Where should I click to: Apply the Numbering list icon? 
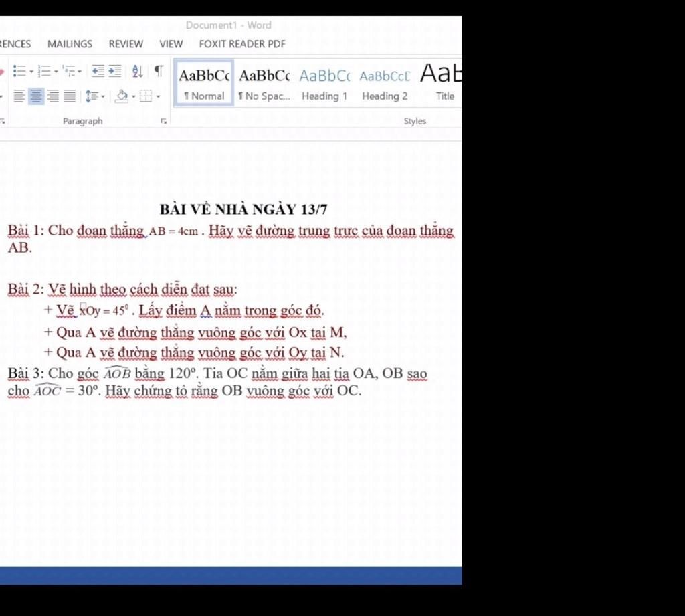coord(44,71)
